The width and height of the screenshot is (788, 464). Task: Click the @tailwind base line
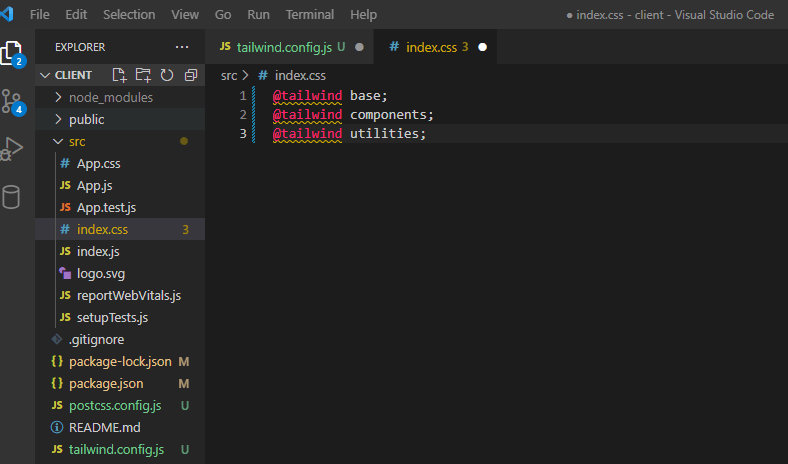(x=330, y=96)
